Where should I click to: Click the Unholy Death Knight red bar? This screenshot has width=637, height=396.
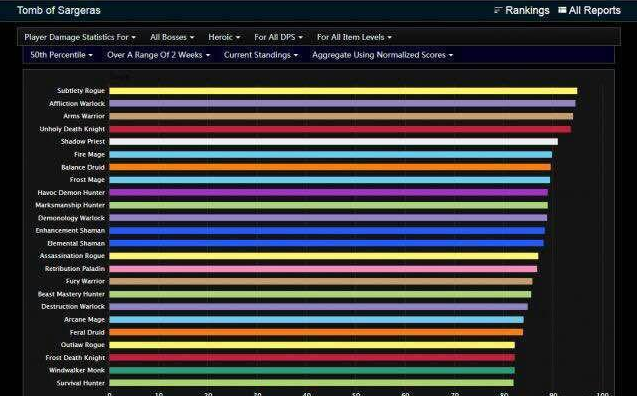coord(340,129)
